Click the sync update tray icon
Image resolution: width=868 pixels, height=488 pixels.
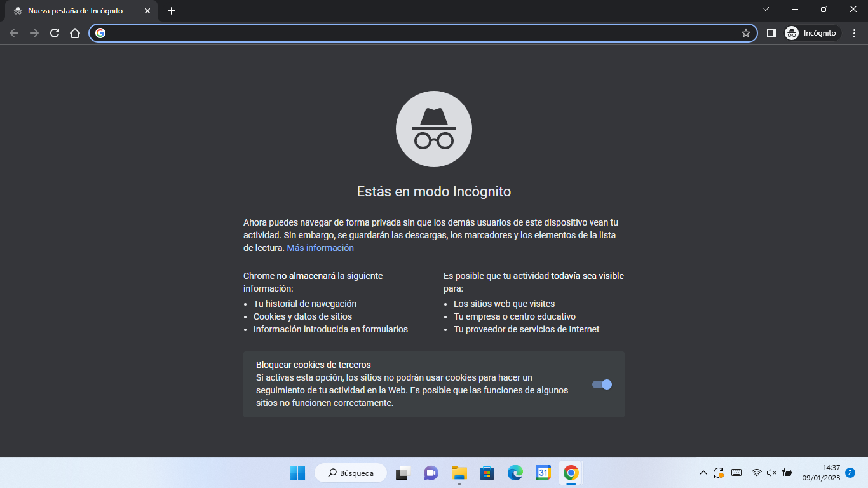[x=719, y=473]
